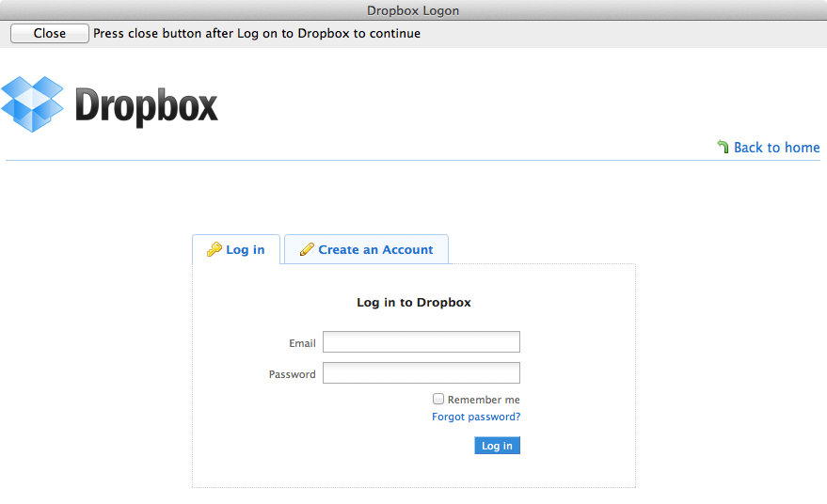Focus the Email input field
The image size is (827, 504).
click(x=421, y=341)
